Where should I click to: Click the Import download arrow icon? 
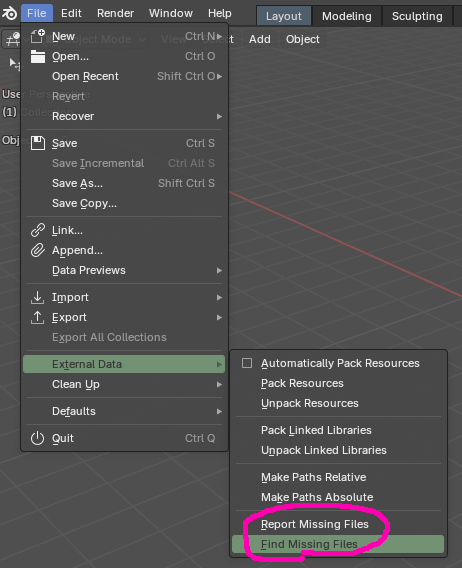point(37,297)
